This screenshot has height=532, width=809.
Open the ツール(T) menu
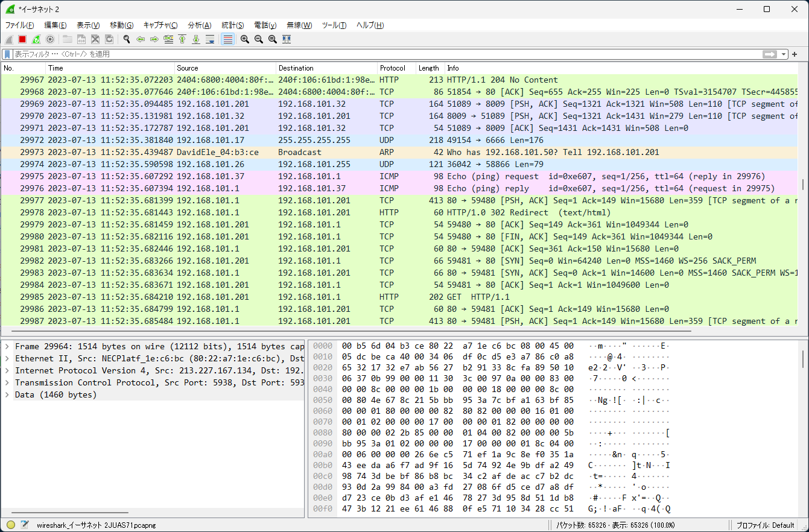click(334, 25)
